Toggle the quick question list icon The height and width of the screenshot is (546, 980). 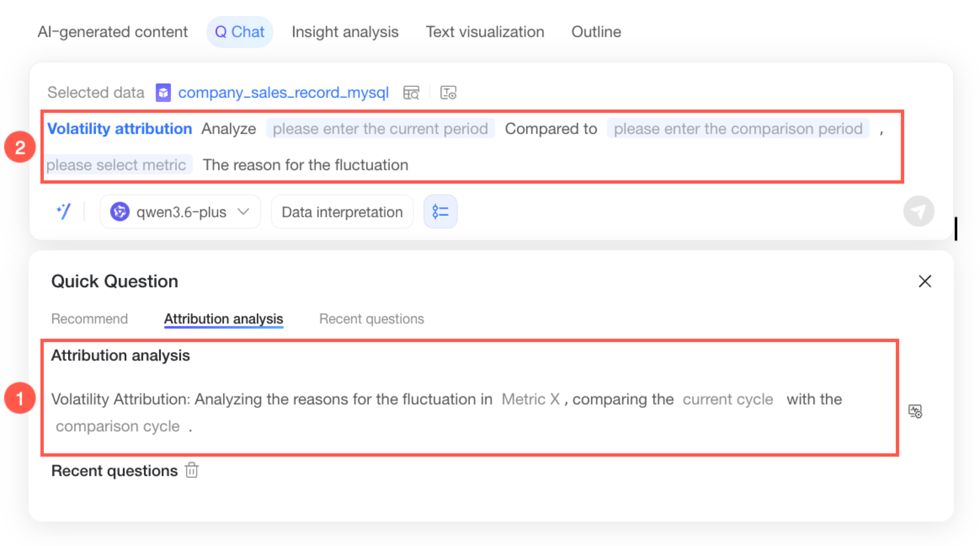(440, 211)
